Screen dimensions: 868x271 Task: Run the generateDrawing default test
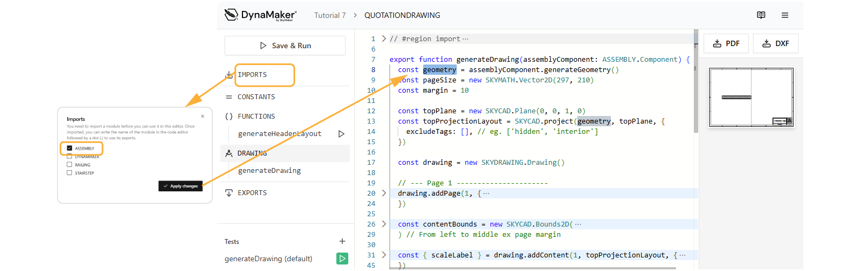[342, 259]
